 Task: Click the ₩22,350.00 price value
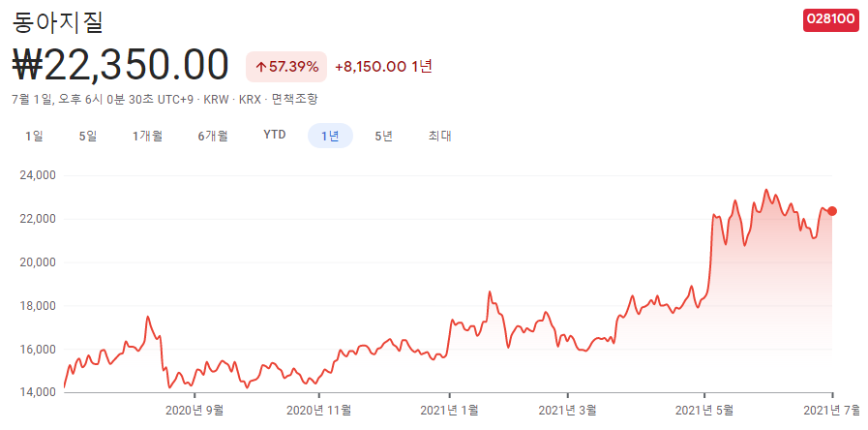tap(120, 66)
